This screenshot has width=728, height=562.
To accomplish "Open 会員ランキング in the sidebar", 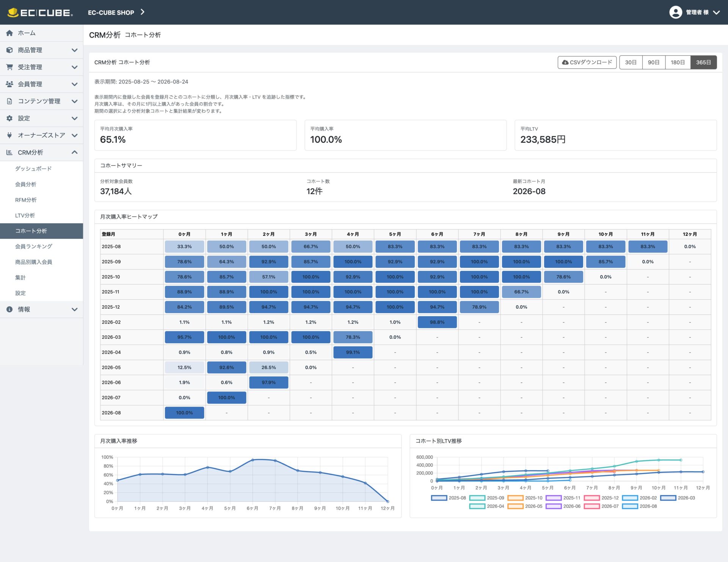I will 42,246.
